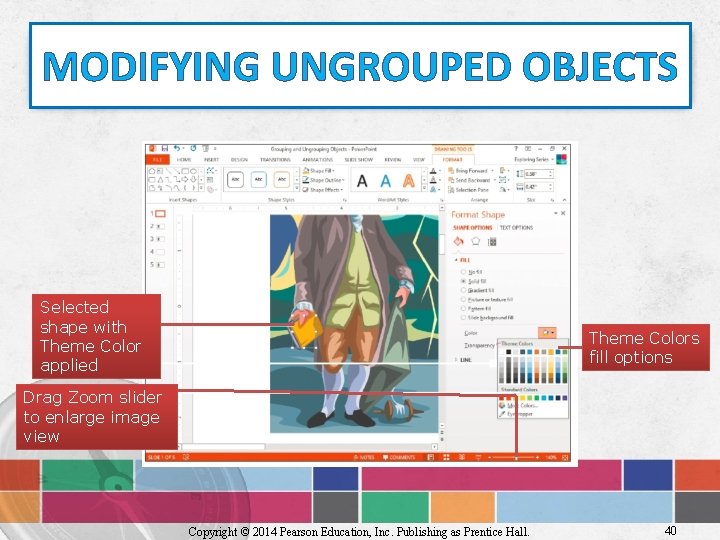Screen dimensions: 720x540
Task: Select the Drawing Tools FORMAT tab
Action: click(x=452, y=159)
